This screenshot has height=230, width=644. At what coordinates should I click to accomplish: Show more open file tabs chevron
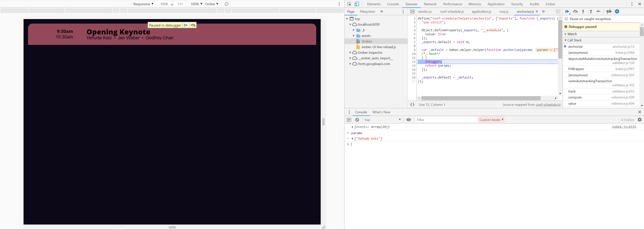pyautogui.click(x=544, y=12)
